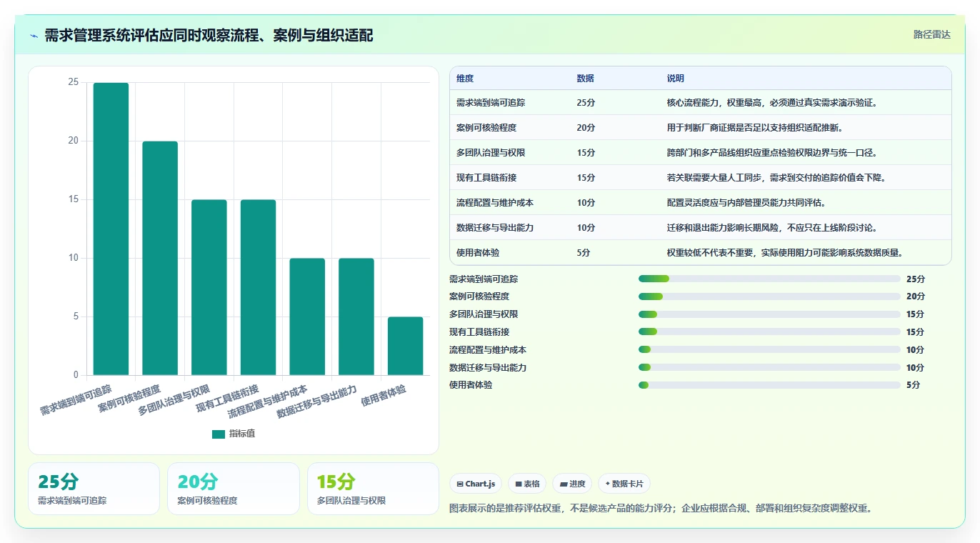
Task: Click the 数据迁移与导出能力 chart bar
Action: tap(356, 317)
